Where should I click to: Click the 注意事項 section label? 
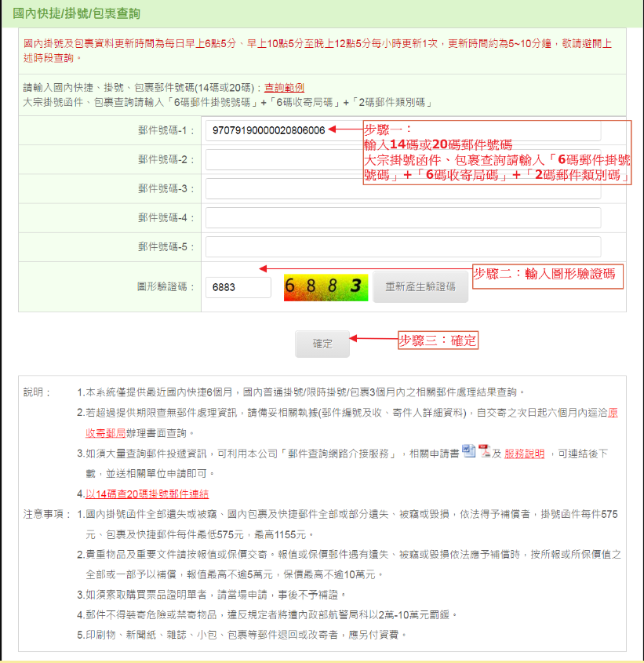tap(46, 514)
